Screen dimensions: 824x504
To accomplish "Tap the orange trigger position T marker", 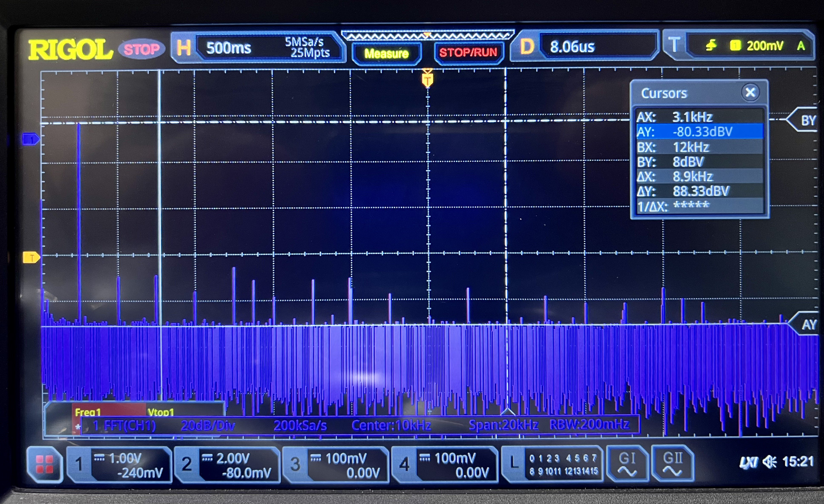I will tap(427, 78).
